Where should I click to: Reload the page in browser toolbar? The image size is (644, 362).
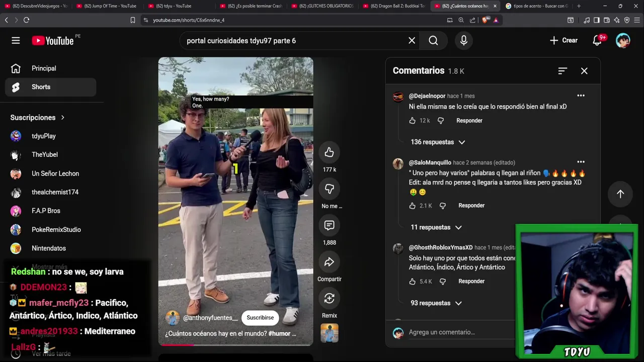click(x=26, y=20)
